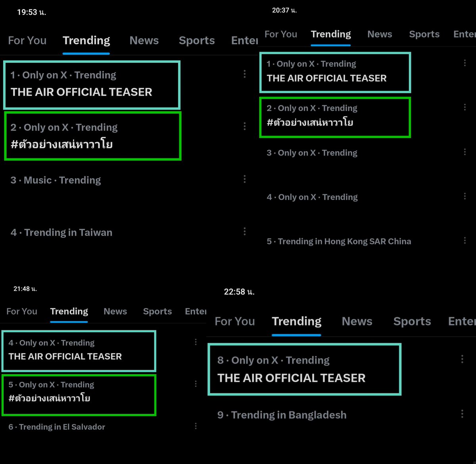Open more options for trend 1 in 19:53 screenshot
This screenshot has height=464, width=476.
coord(245,74)
